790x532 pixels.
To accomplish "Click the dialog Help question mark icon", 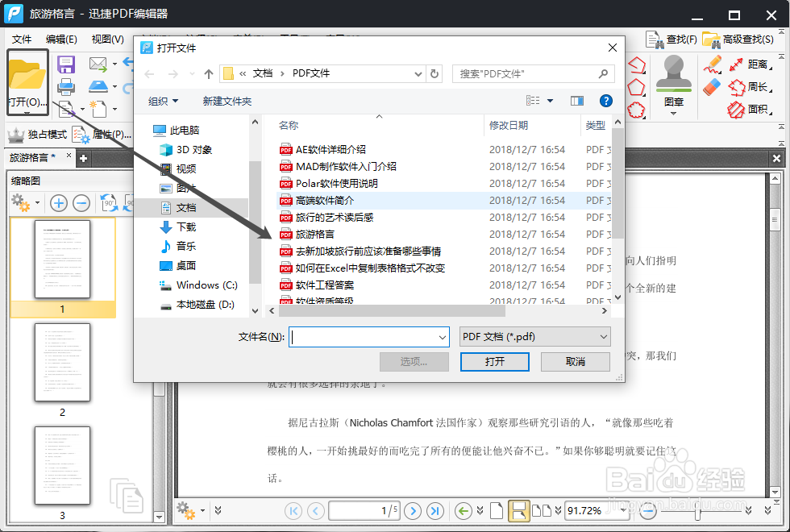I will tap(605, 101).
